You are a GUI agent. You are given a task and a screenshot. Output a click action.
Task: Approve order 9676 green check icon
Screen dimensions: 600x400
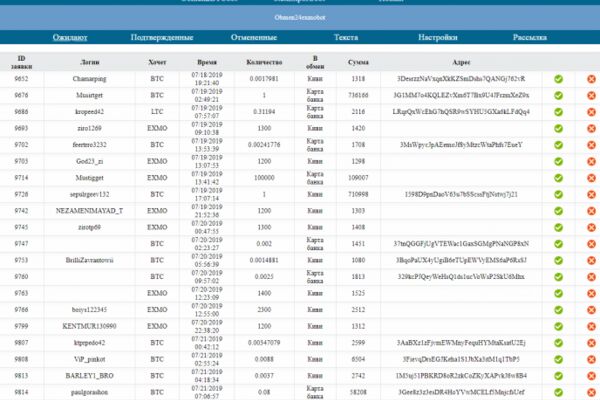click(559, 95)
